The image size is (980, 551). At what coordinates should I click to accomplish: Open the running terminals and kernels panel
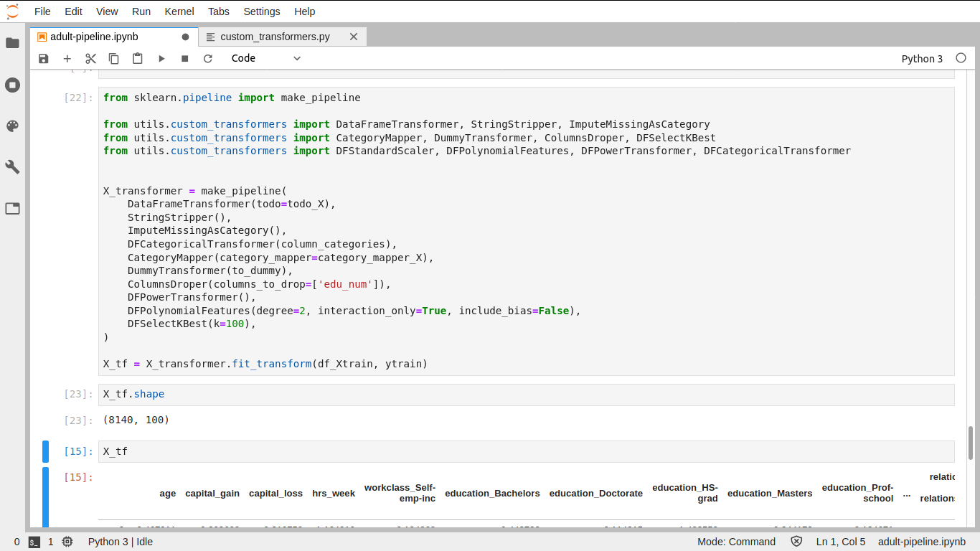(x=12, y=85)
